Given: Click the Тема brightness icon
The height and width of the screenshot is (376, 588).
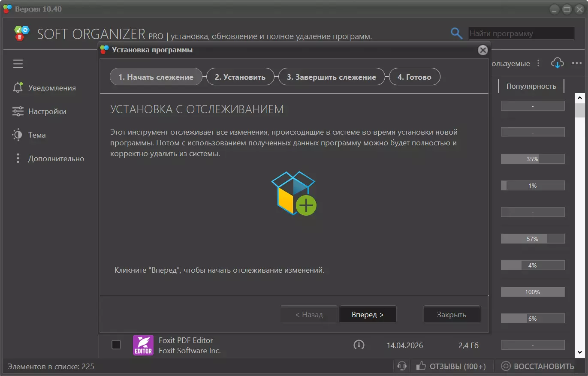Looking at the screenshot, I should [x=18, y=135].
